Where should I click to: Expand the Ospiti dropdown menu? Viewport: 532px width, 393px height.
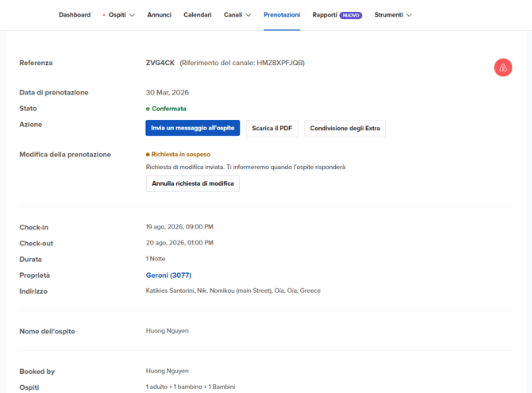121,15
